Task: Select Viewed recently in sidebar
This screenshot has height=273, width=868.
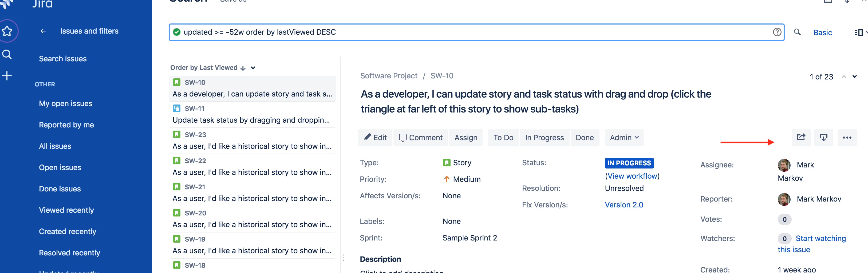Action: 66,210
